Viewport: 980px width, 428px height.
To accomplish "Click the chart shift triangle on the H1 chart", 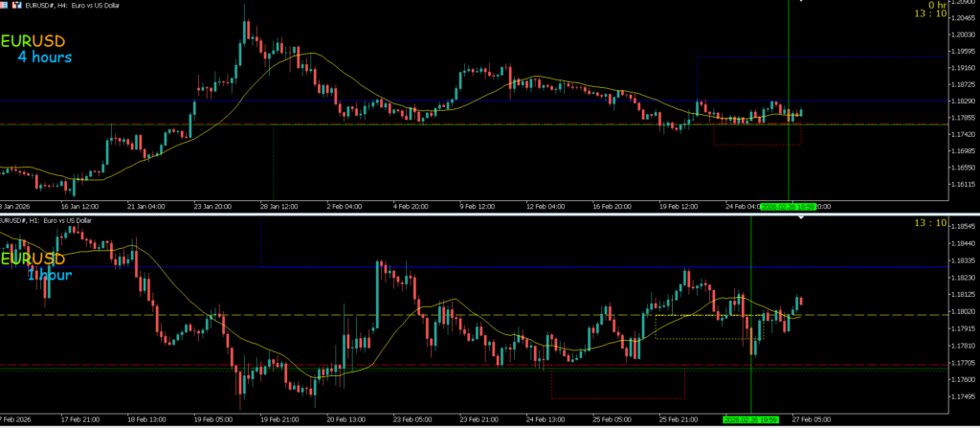I will 802,219.
